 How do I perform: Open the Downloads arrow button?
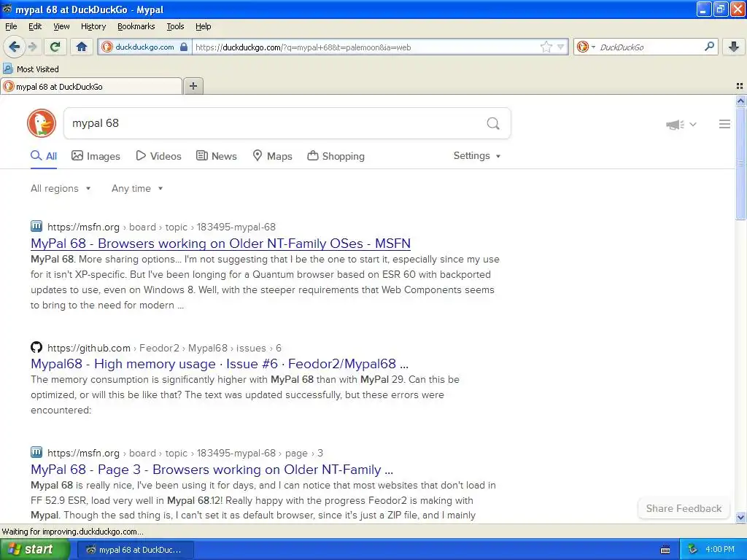[734, 47]
